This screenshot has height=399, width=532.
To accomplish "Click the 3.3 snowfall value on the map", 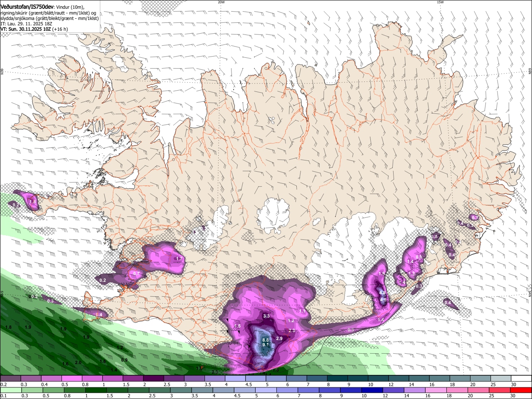I will [267, 316].
